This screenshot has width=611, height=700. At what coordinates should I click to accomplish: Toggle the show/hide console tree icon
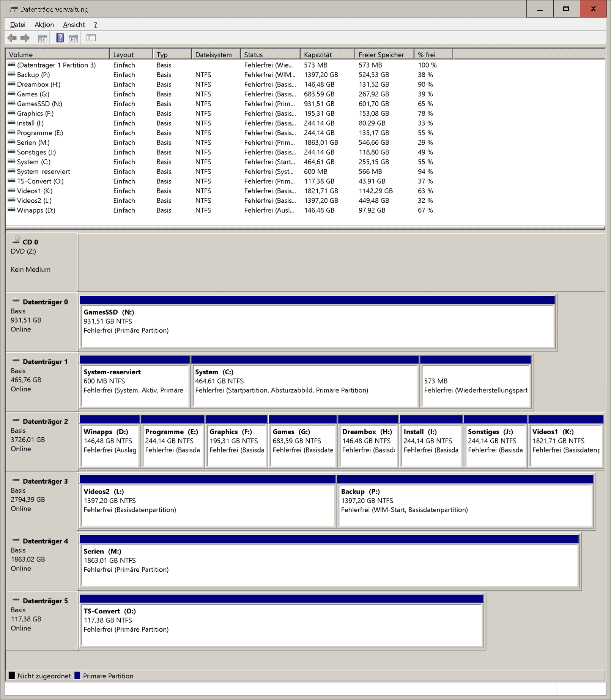point(43,38)
